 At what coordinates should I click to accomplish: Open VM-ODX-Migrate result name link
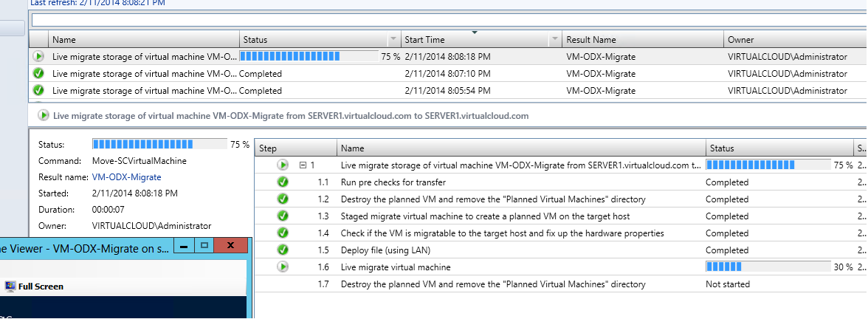tap(127, 177)
